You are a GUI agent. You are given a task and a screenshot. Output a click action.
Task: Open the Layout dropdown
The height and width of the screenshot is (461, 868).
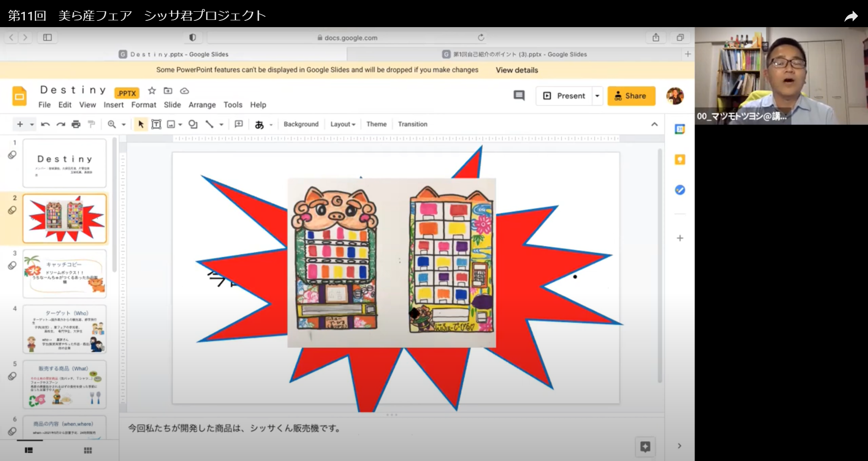[343, 124]
